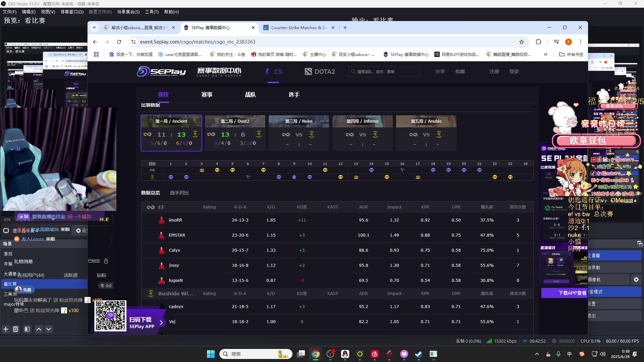The image size is (644, 362).
Task: Open 所有书签 folder
Action: [x=572, y=54]
